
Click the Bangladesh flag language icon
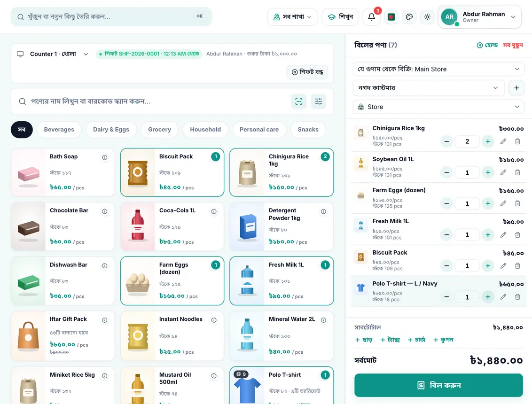click(391, 16)
